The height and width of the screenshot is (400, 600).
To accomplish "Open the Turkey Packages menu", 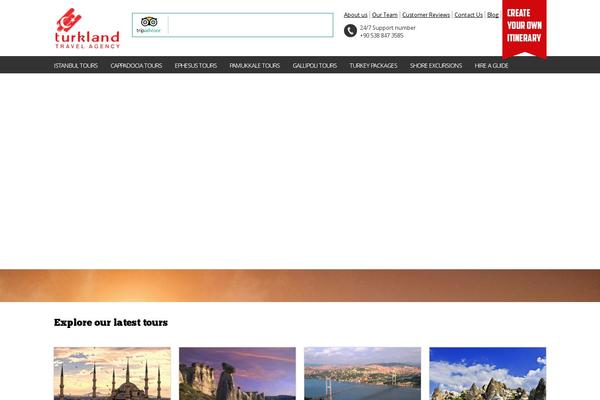I will [x=373, y=65].
